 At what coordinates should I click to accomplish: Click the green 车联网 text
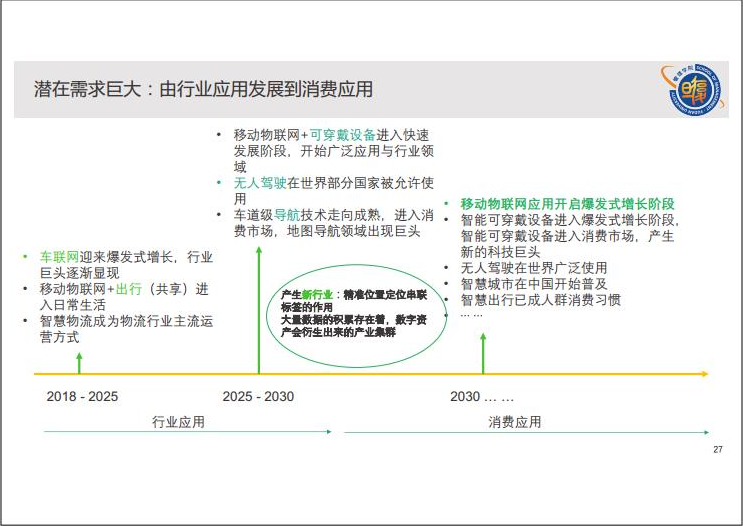57,257
